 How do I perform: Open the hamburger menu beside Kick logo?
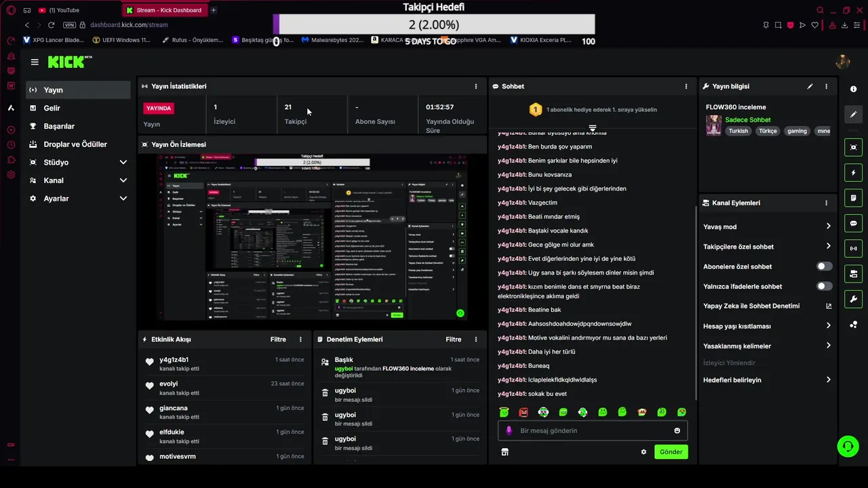pyautogui.click(x=35, y=62)
